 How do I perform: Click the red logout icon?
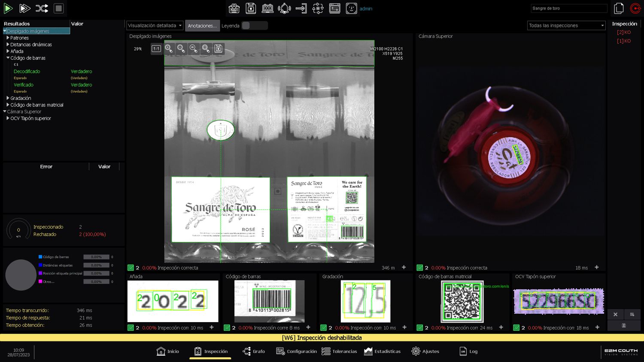coord(635,8)
